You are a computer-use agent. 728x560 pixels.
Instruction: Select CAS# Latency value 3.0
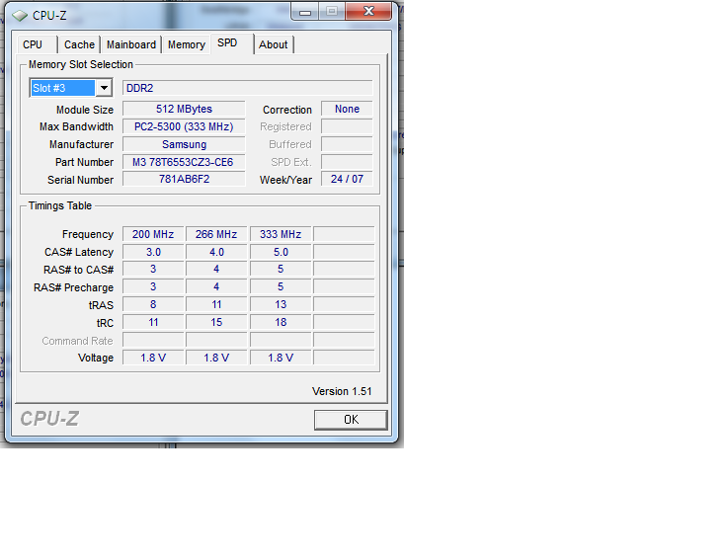153,252
